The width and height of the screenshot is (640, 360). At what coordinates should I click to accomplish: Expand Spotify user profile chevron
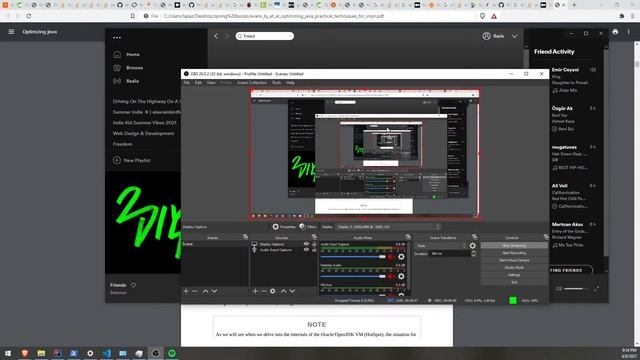pos(515,36)
